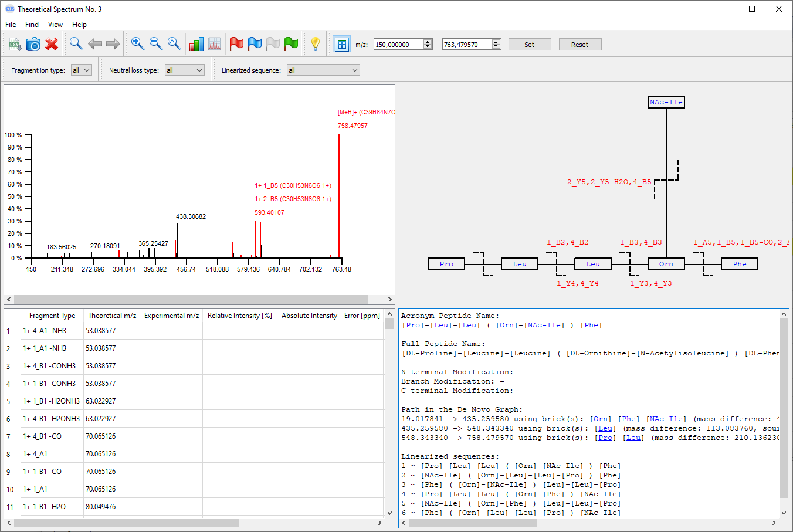This screenshot has width=793, height=532.
Task: Click the export to CSV icon
Action: coord(15,44)
